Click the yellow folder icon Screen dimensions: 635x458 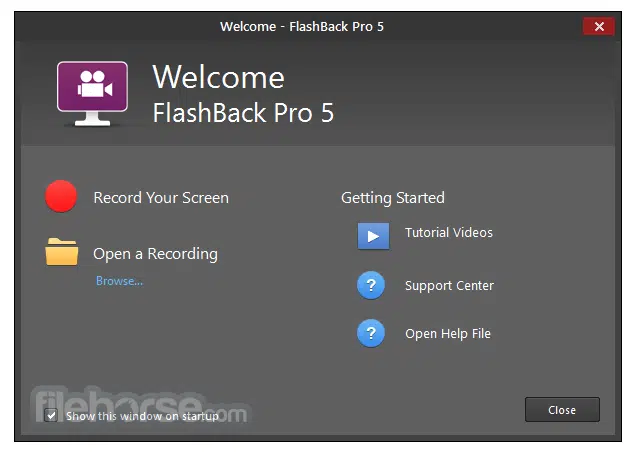coord(62,252)
